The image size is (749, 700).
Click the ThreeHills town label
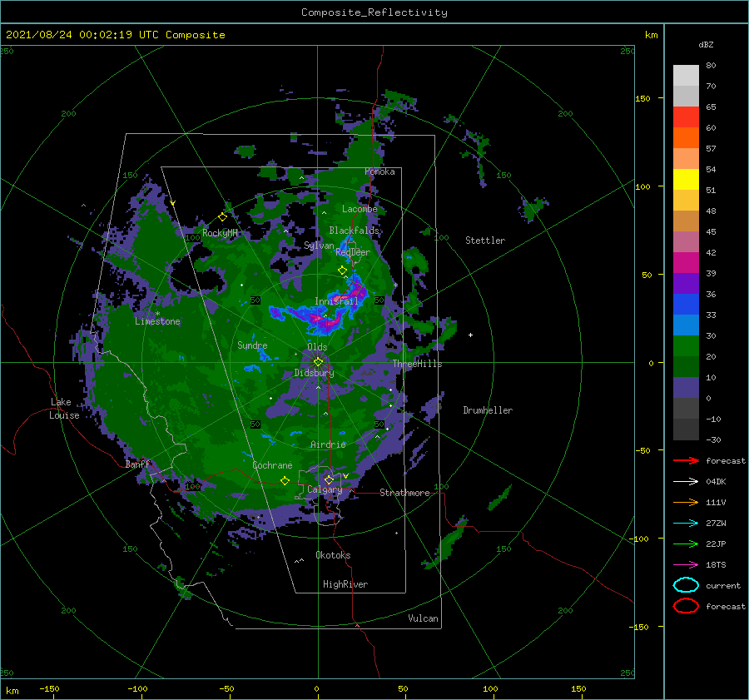pyautogui.click(x=418, y=364)
